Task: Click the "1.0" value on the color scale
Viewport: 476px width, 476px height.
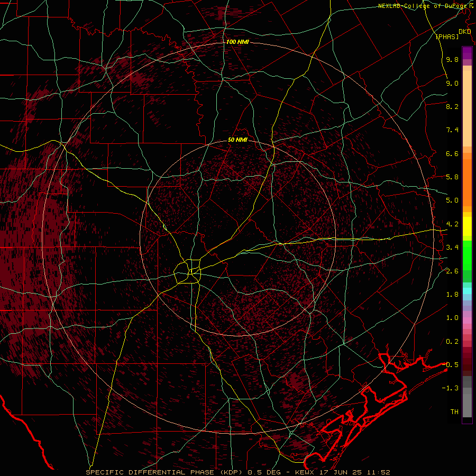Action: [452, 318]
